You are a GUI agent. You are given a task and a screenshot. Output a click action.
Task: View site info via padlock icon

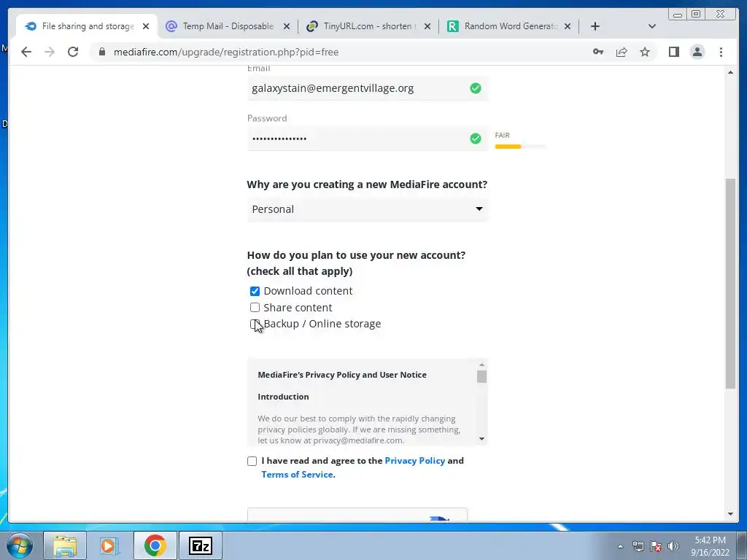[x=102, y=52]
